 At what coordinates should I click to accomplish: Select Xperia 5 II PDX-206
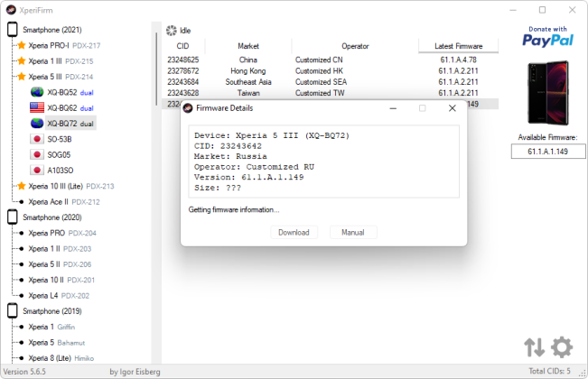(x=60, y=264)
